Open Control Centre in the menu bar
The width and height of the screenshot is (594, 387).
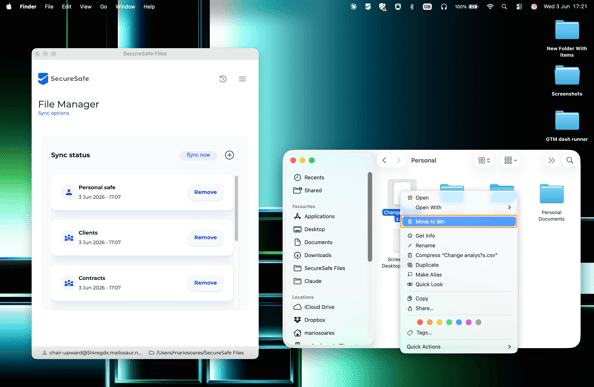pos(519,6)
